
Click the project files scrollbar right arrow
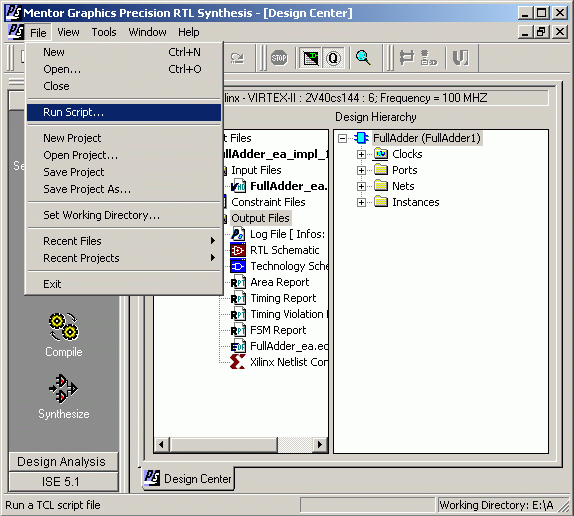pyautogui.click(x=320, y=445)
